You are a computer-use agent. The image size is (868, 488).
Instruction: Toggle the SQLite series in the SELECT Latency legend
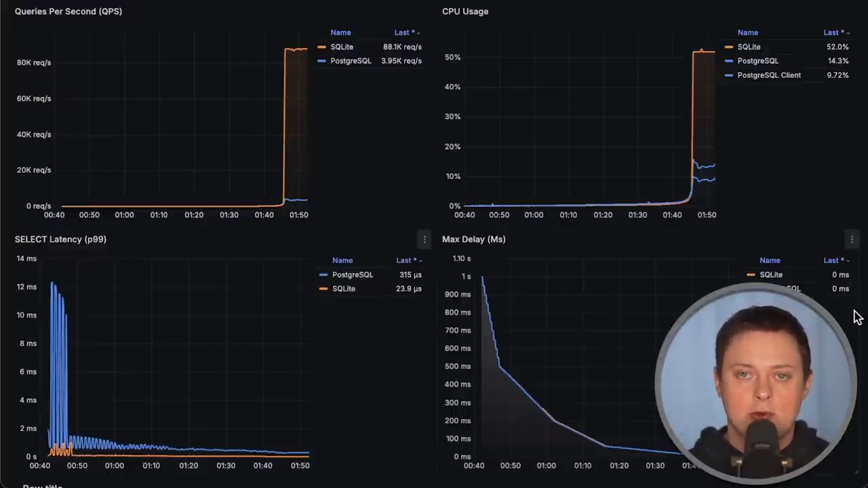click(344, 289)
